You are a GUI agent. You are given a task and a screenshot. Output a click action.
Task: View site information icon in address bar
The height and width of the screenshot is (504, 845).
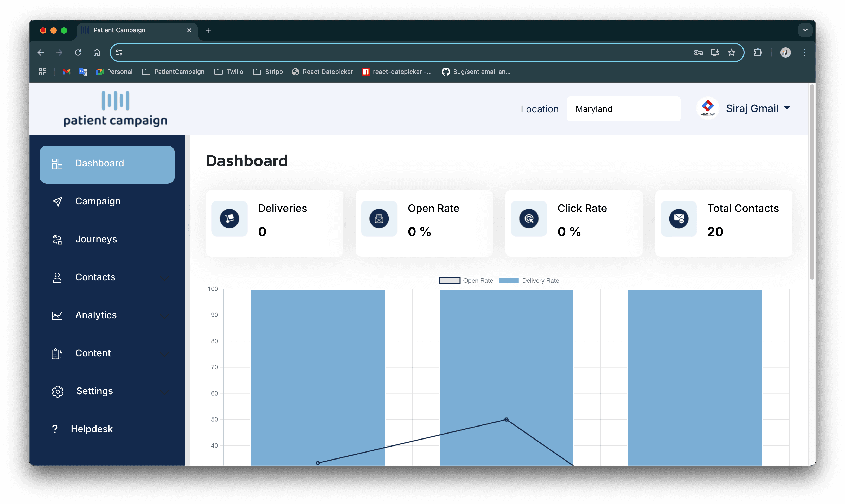click(x=119, y=53)
